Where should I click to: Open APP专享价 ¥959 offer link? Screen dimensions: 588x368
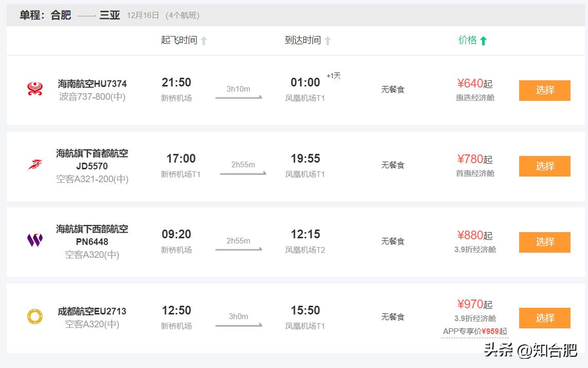474,331
